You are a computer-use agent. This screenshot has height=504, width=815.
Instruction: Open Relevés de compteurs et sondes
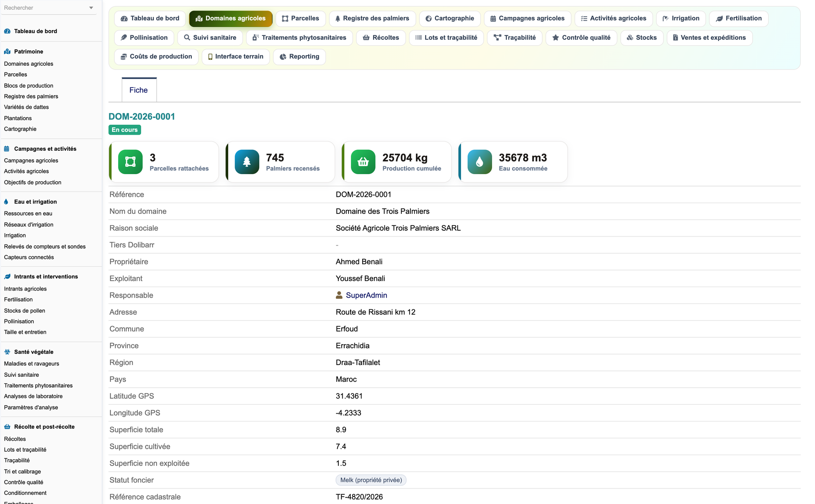click(x=45, y=247)
